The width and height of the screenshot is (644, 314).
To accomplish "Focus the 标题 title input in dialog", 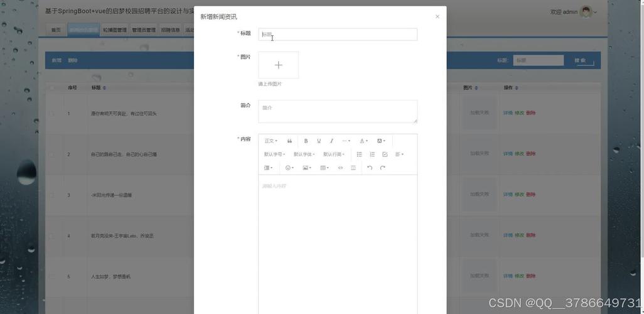I will coord(338,35).
